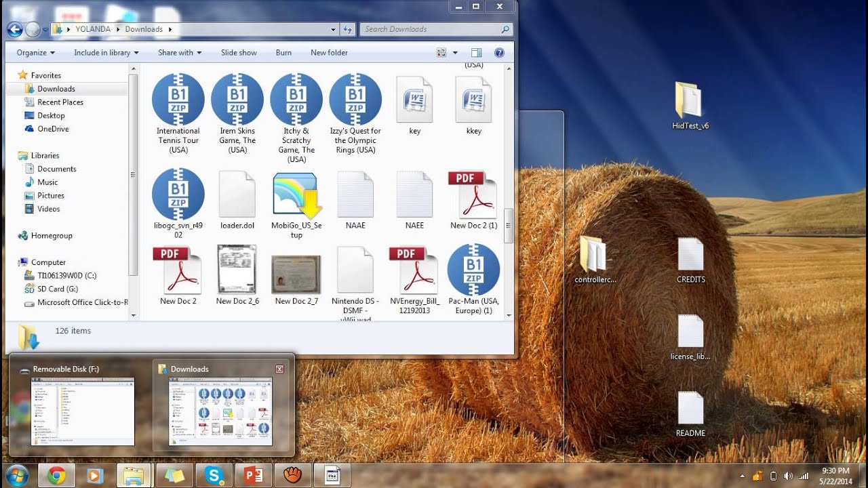The width and height of the screenshot is (868, 488).
Task: Open PowerPoint from the taskbar
Action: tap(254, 476)
